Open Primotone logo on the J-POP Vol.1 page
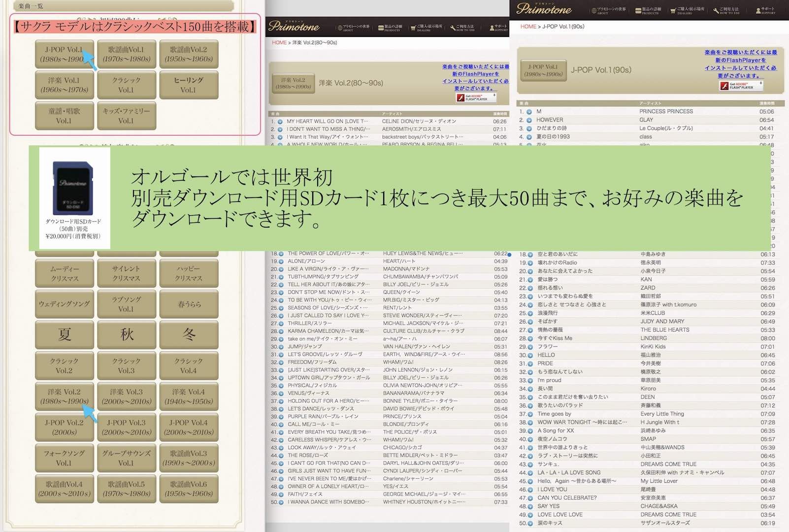 click(x=544, y=9)
